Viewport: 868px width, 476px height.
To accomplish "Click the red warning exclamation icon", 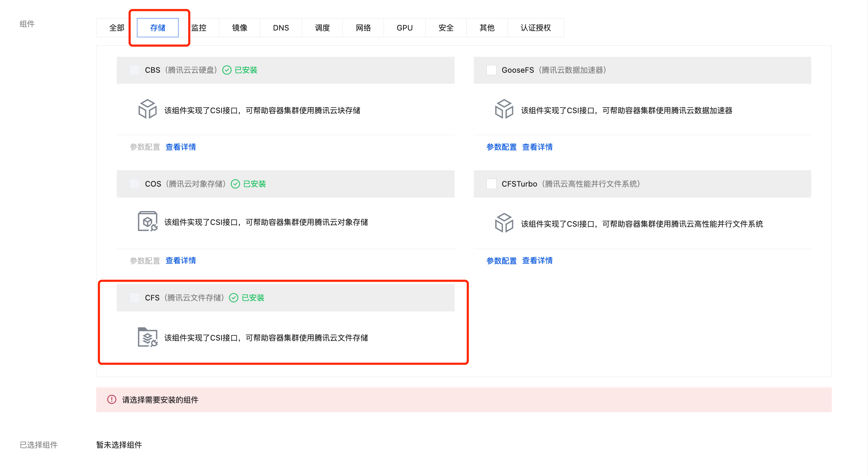I will click(112, 399).
